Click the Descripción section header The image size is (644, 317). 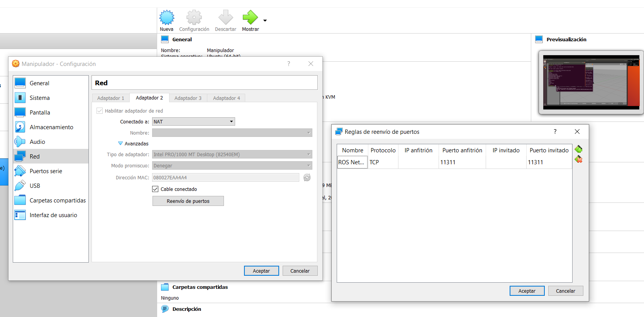click(x=186, y=309)
